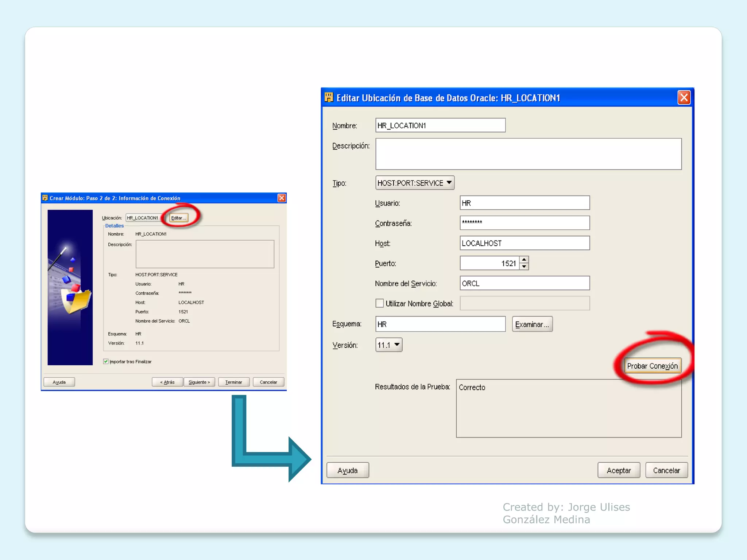This screenshot has width=747, height=560.
Task: Click the Editar button next to Ubicación
Action: click(x=179, y=218)
